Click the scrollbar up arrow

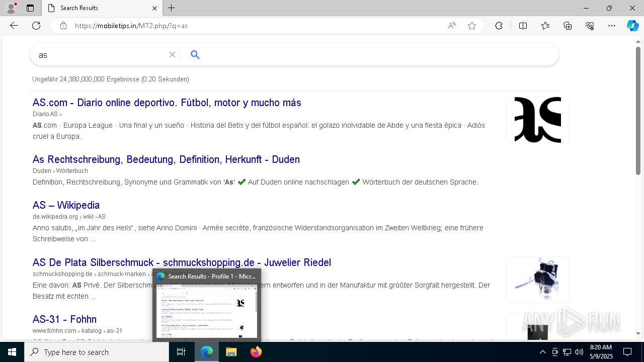[x=638, y=41]
